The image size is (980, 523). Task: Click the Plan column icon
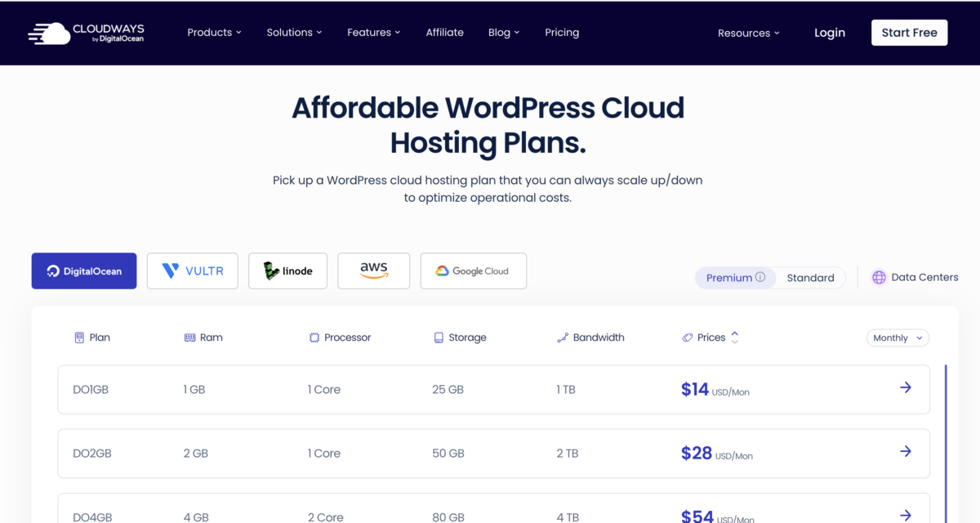tap(79, 337)
